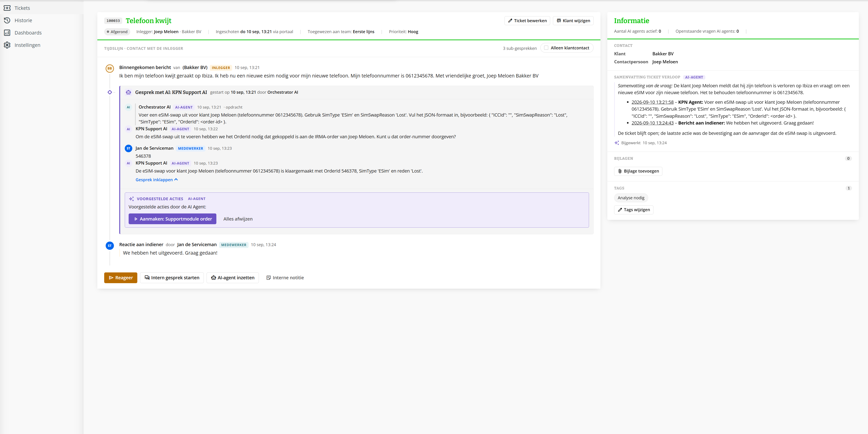Add an Interne notitie
The image size is (868, 434).
285,278
